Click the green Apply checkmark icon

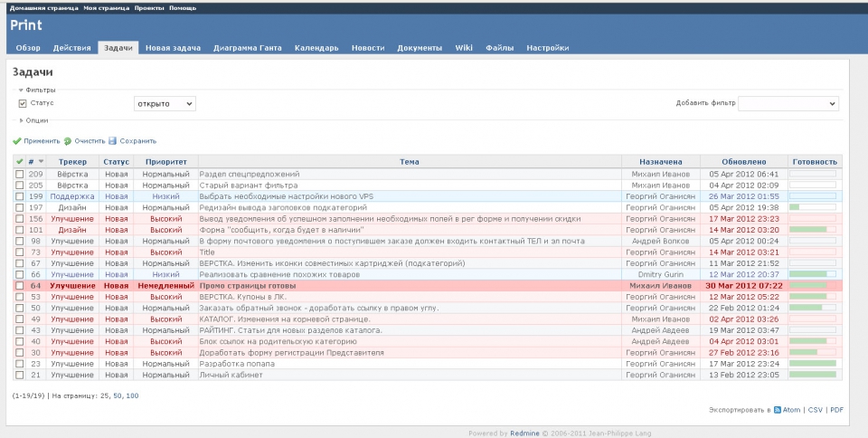coord(17,141)
